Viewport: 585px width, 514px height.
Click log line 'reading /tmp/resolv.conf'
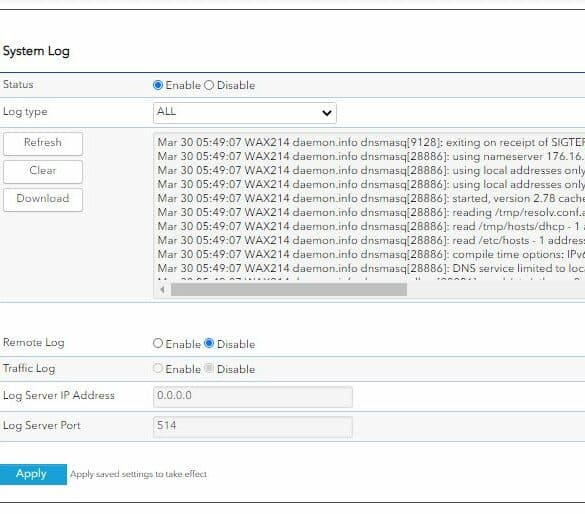(371, 212)
